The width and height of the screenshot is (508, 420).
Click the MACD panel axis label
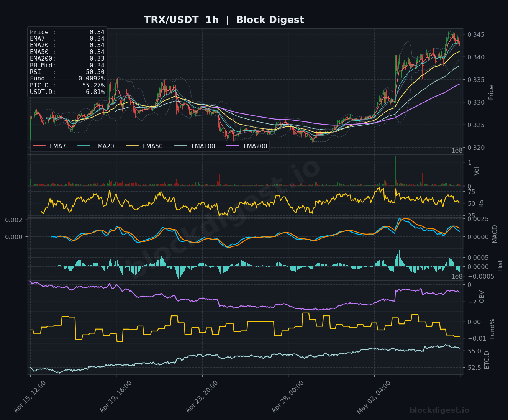click(495, 234)
